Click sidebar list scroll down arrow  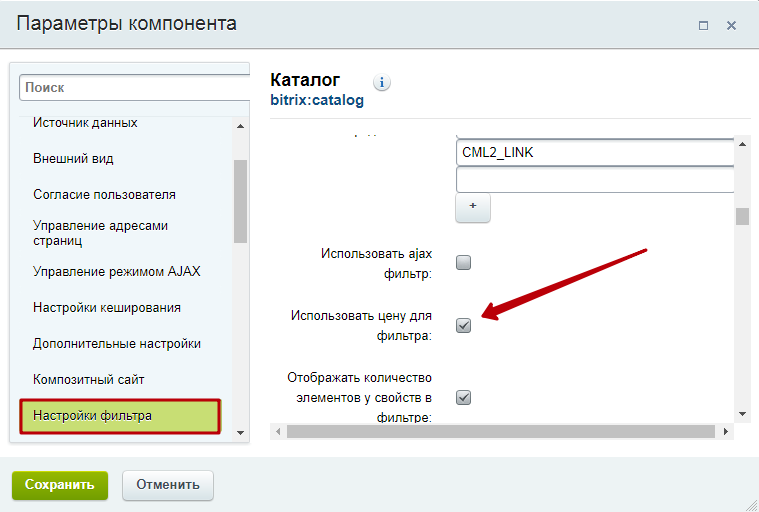240,433
